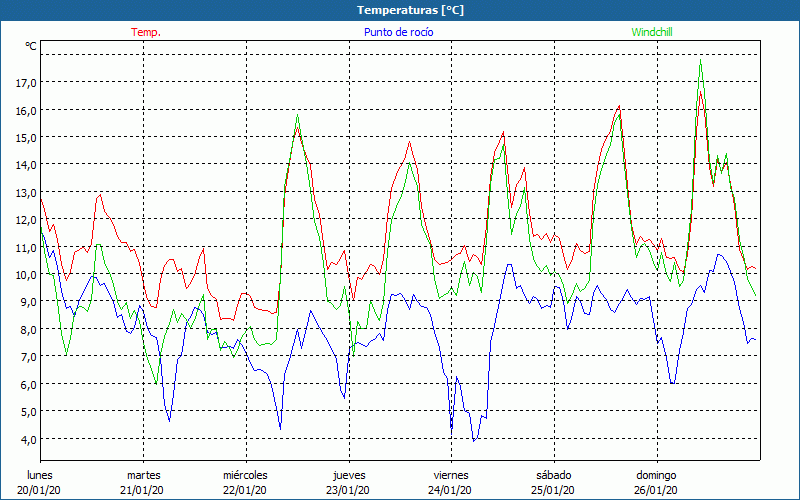This screenshot has width=800, height=500.
Task: Click the 5,0 y-axis value
Action: [29, 412]
